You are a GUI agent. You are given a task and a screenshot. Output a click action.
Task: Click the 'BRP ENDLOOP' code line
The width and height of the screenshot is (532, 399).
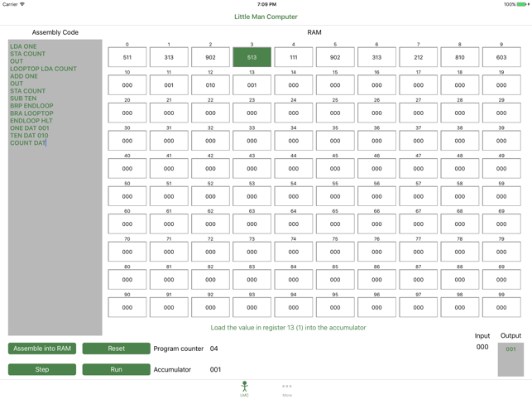coord(31,106)
